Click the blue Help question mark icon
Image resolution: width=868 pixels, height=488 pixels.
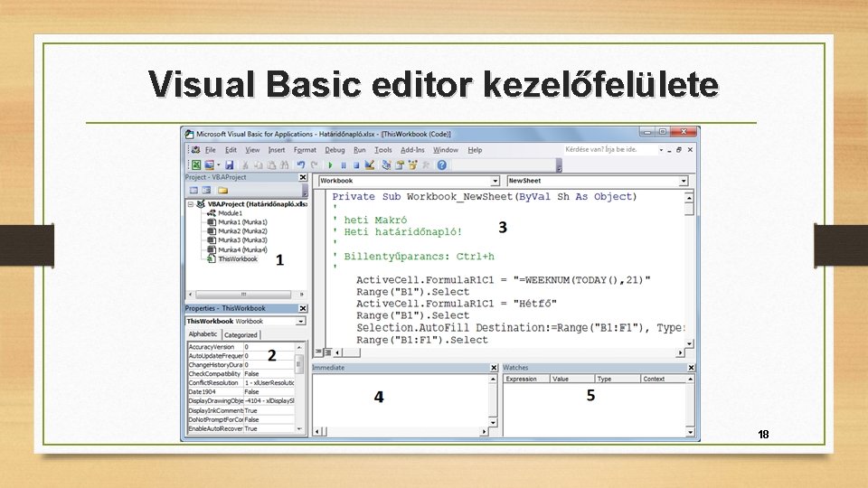point(442,164)
